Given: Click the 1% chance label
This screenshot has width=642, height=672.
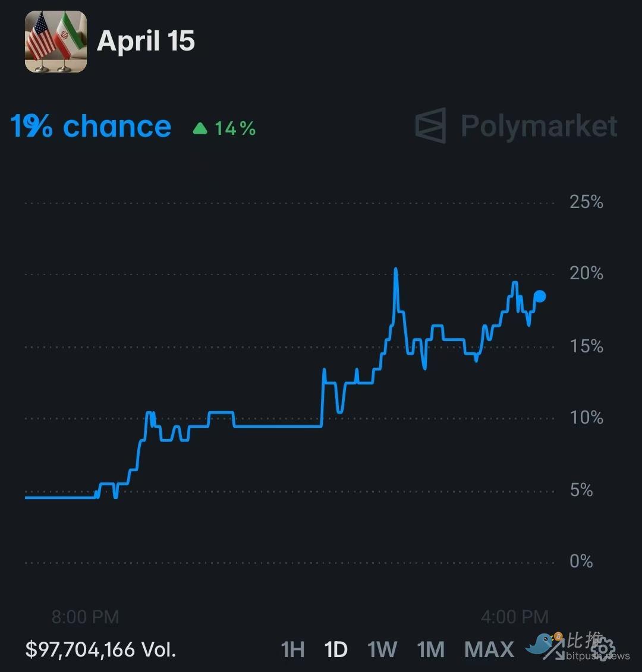Looking at the screenshot, I should tap(91, 127).
